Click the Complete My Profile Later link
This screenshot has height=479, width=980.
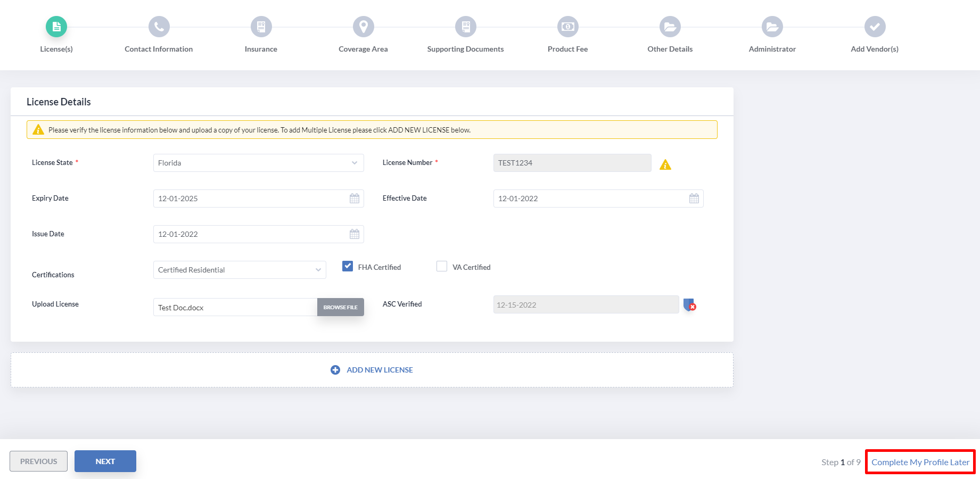tap(919, 461)
